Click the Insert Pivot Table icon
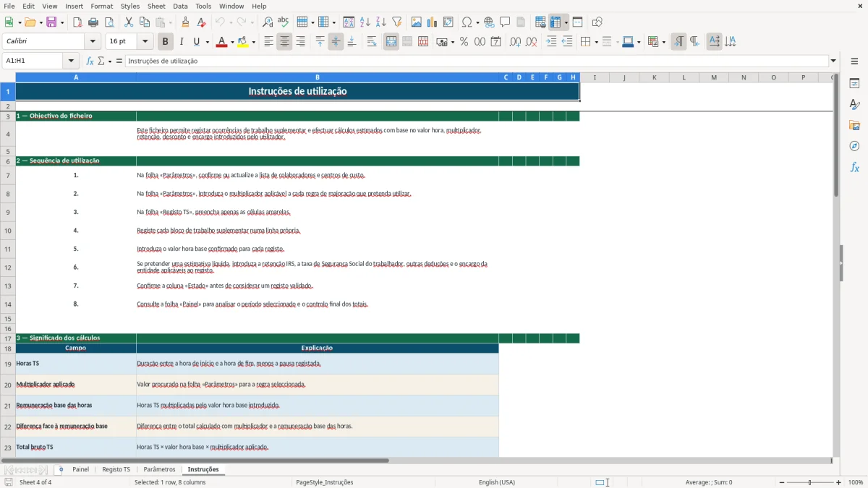The height and width of the screenshot is (488, 868). (448, 22)
